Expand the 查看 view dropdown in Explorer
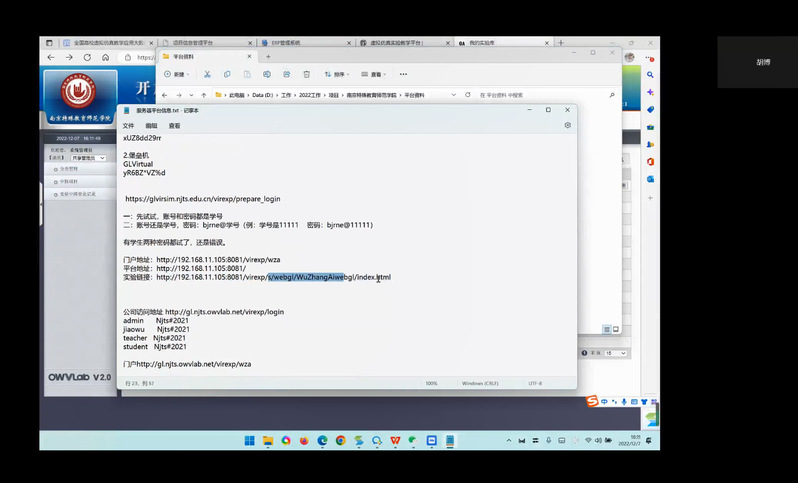Screen dimensions: 798x483 tap(378, 74)
